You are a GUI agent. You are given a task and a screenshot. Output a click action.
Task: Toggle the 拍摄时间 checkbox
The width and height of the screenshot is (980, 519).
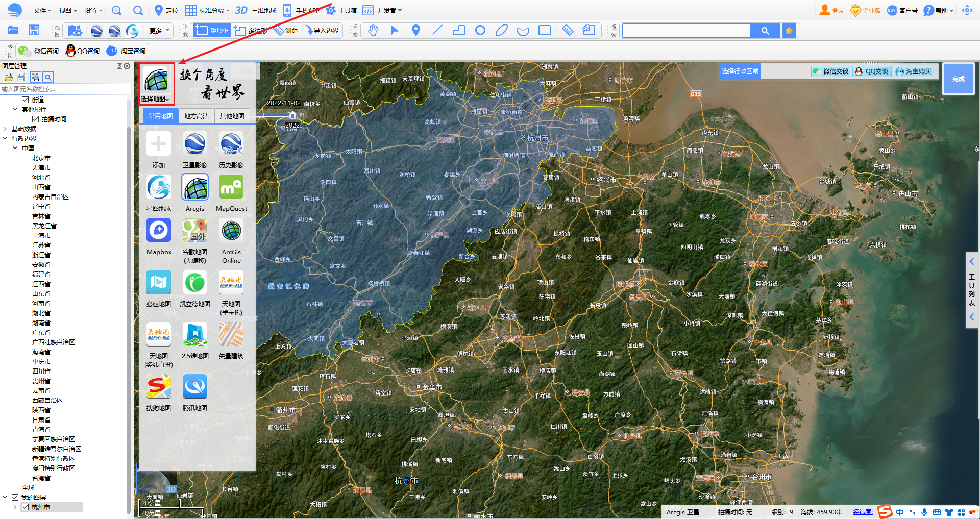[36, 119]
